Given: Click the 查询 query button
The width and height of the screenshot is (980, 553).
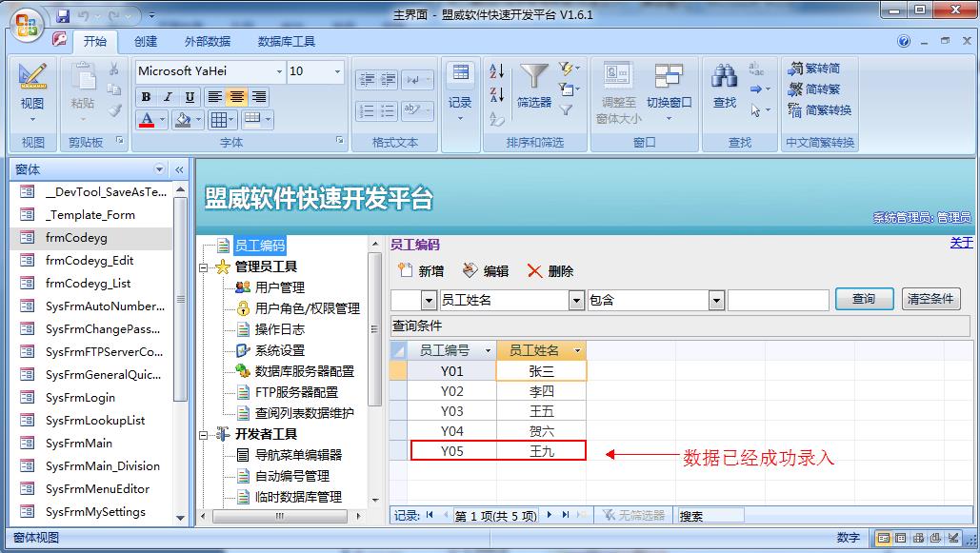Looking at the screenshot, I should [863, 299].
